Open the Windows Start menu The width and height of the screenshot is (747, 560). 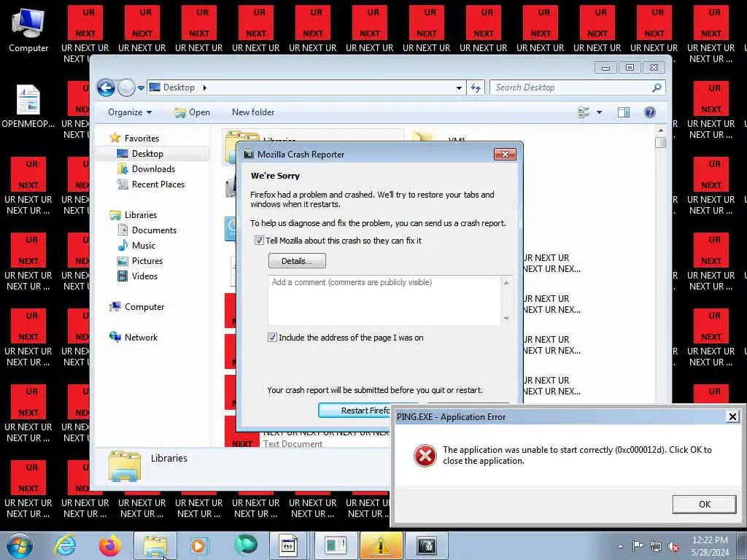pos(20,545)
